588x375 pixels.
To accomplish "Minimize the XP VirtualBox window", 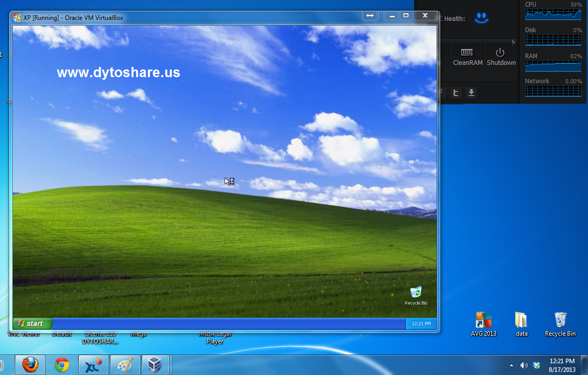I will (392, 15).
